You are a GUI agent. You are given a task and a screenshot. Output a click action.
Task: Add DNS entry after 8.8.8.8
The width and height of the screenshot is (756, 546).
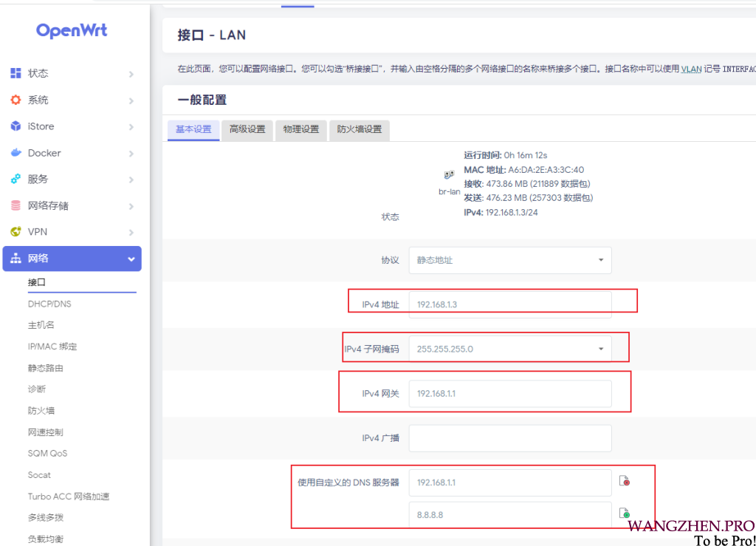click(x=625, y=513)
